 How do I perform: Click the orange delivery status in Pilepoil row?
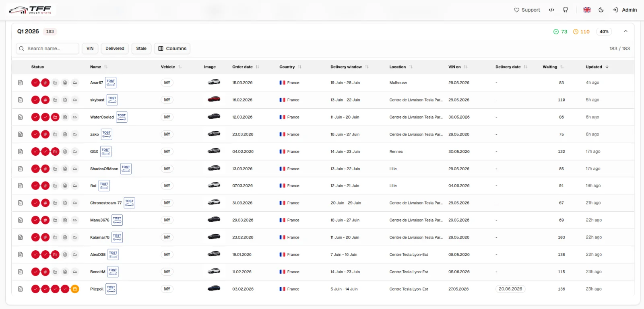[x=75, y=289]
